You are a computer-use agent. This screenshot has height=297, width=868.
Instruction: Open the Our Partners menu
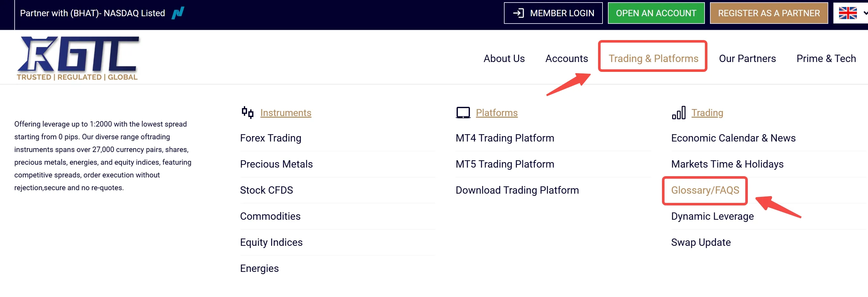point(747,58)
